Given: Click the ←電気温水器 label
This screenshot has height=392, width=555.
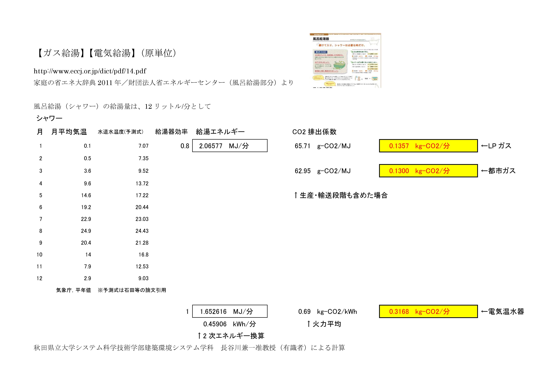Looking at the screenshot, I should (x=502, y=312).
